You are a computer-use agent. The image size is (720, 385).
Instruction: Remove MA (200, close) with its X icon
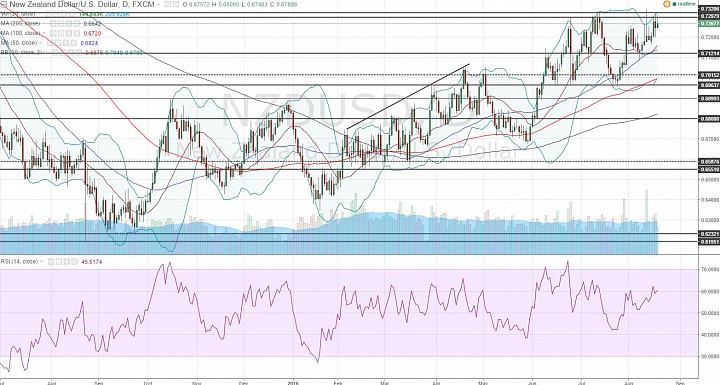(77, 23)
